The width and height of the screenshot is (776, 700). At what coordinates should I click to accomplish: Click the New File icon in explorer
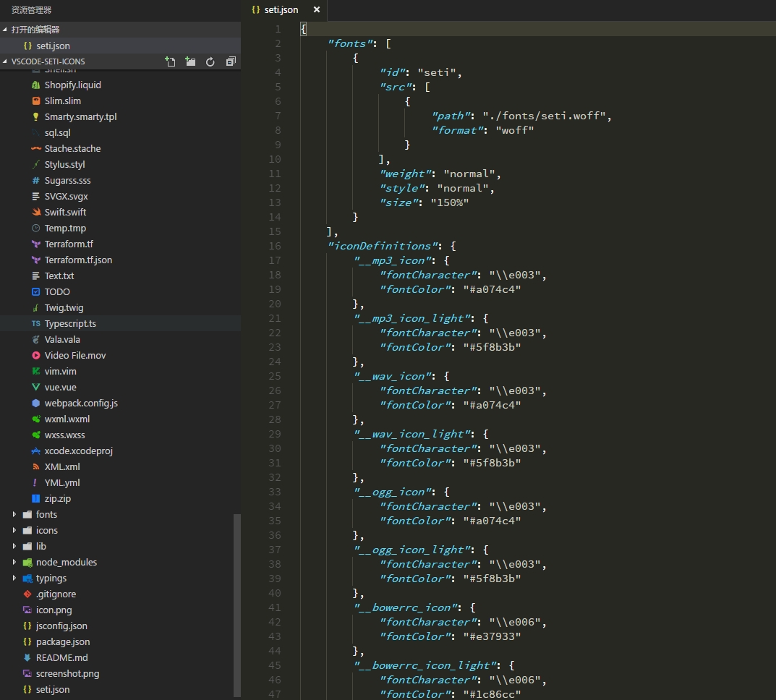(x=170, y=61)
